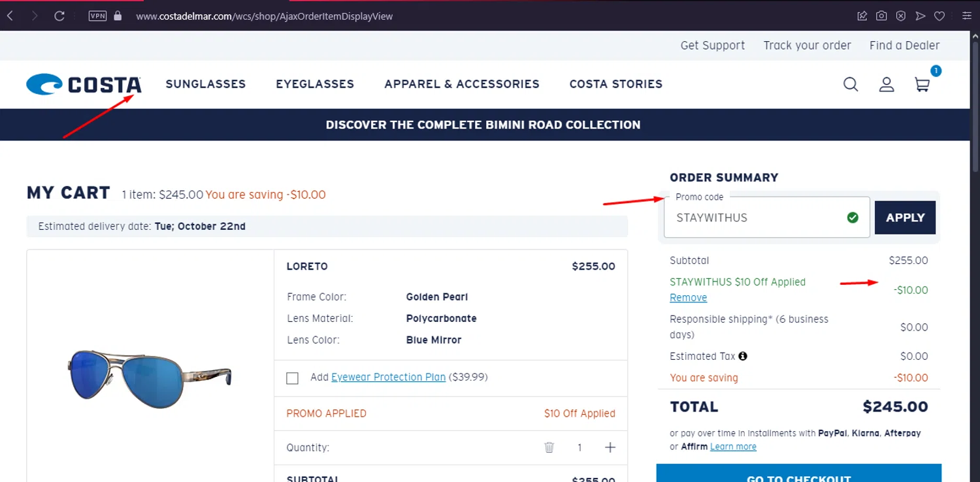This screenshot has width=980, height=482.
Task: Open Learn more about installments
Action: click(733, 447)
